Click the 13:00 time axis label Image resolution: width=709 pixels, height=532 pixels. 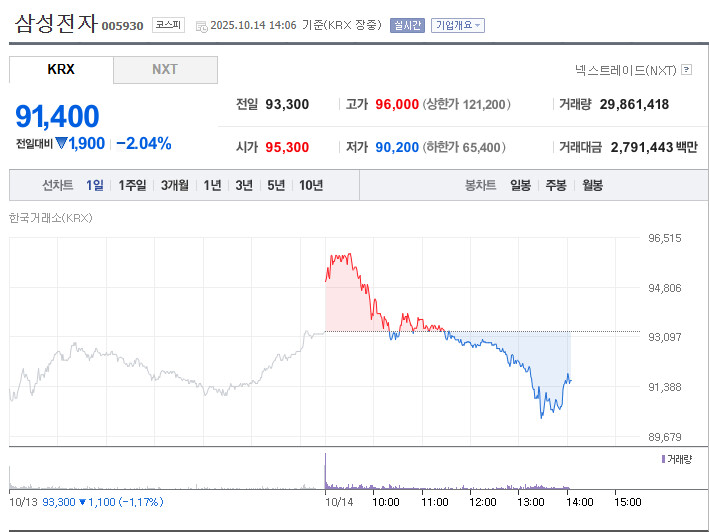coord(531,502)
